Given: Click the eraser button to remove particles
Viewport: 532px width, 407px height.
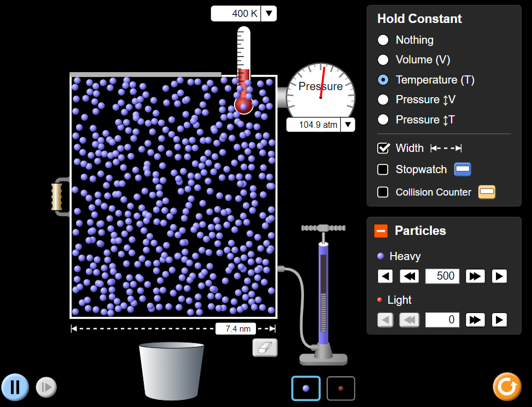Looking at the screenshot, I should tap(265, 347).
